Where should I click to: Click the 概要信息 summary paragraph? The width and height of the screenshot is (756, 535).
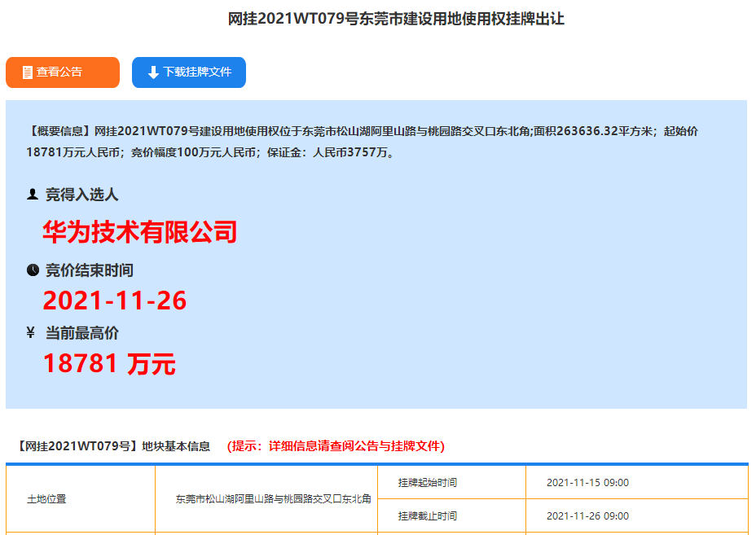point(363,141)
